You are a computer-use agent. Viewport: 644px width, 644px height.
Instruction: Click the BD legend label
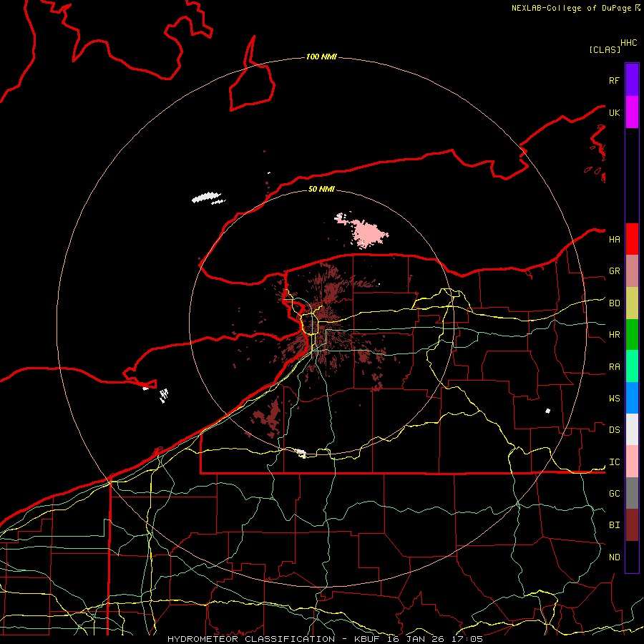614,303
